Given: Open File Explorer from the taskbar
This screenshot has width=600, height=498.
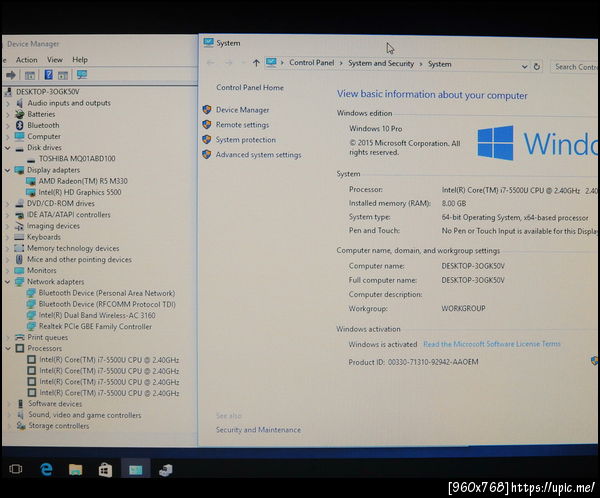Looking at the screenshot, I should (75, 469).
